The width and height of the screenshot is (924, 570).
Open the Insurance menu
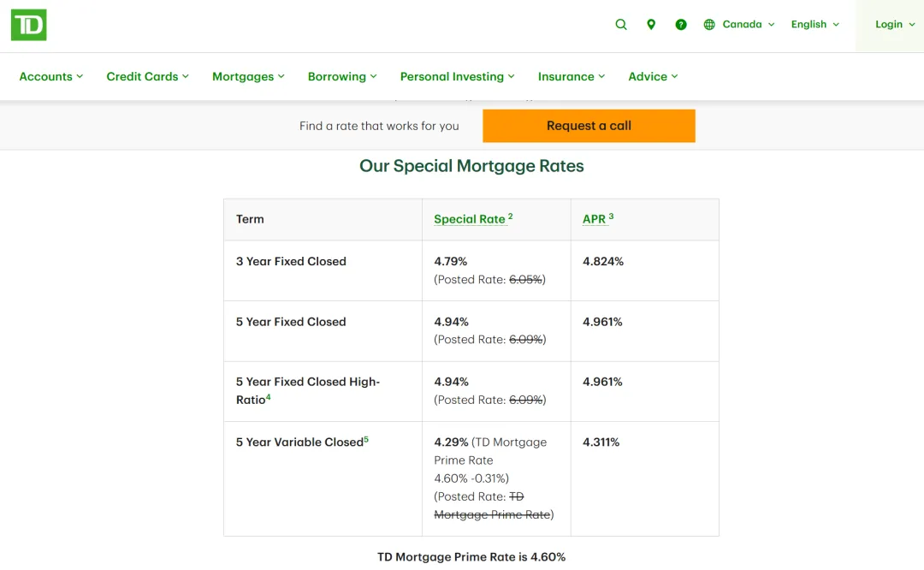click(x=572, y=76)
